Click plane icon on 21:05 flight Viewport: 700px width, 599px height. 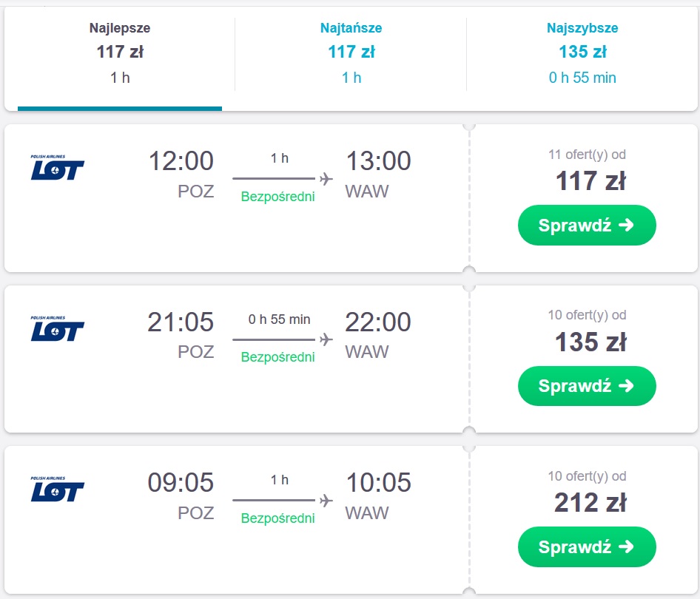326,339
